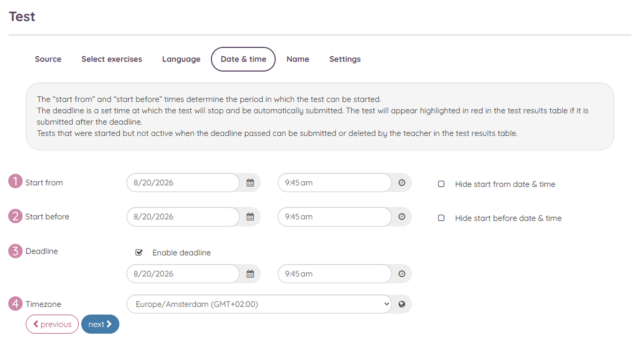
Task: Open clock picker for Start from time
Action: [402, 183]
